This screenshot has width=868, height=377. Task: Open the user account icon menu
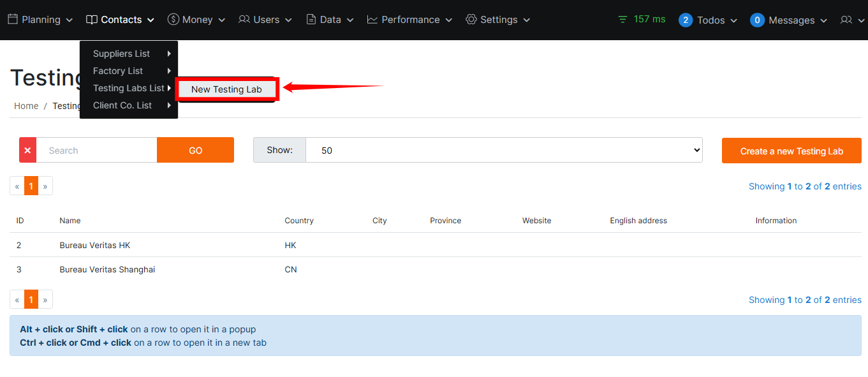click(851, 20)
